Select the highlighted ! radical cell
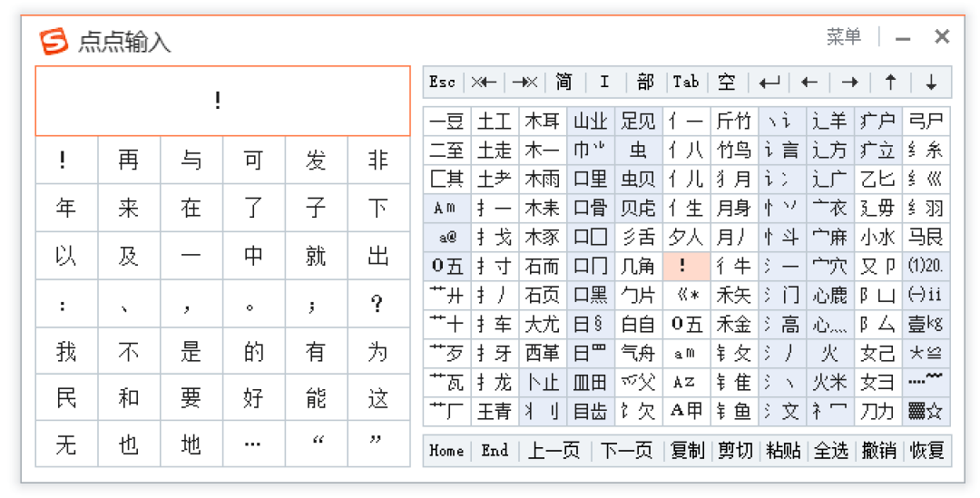This screenshot has width=980, height=498. [686, 266]
